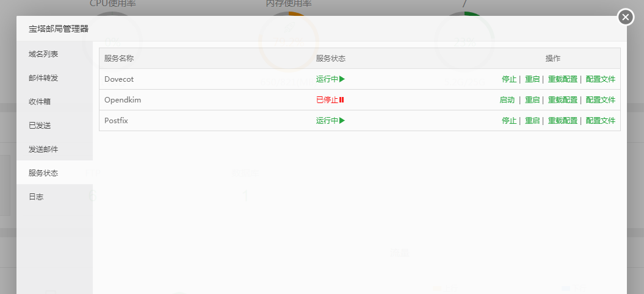
Task: Restart Dovecot using its 重启 link
Action: tap(532, 79)
